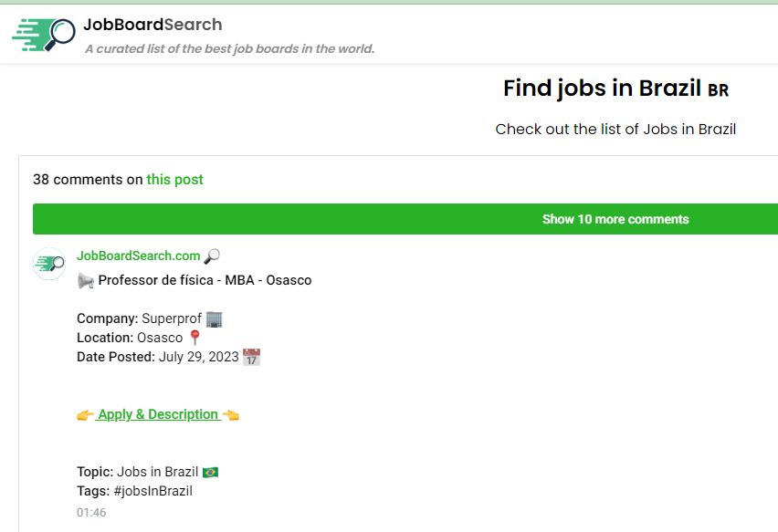
Task: Click the Brazil flag icon after topic
Action: 210,472
